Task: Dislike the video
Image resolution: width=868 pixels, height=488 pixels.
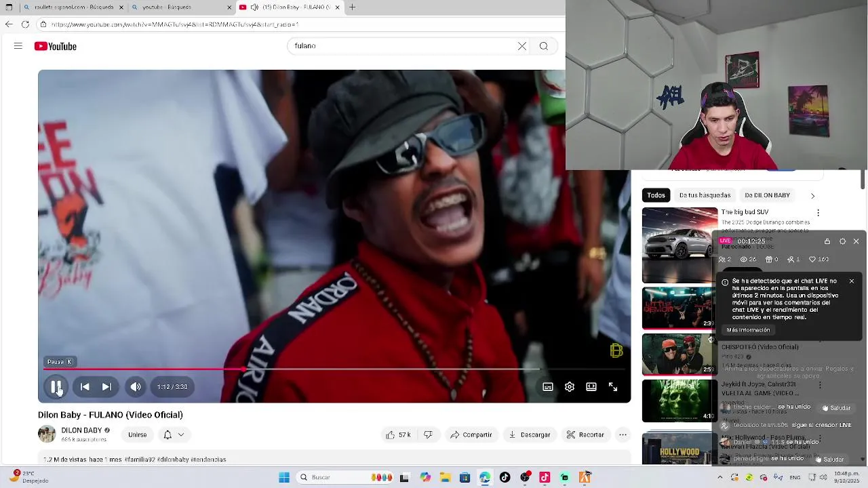Action: [428, 435]
